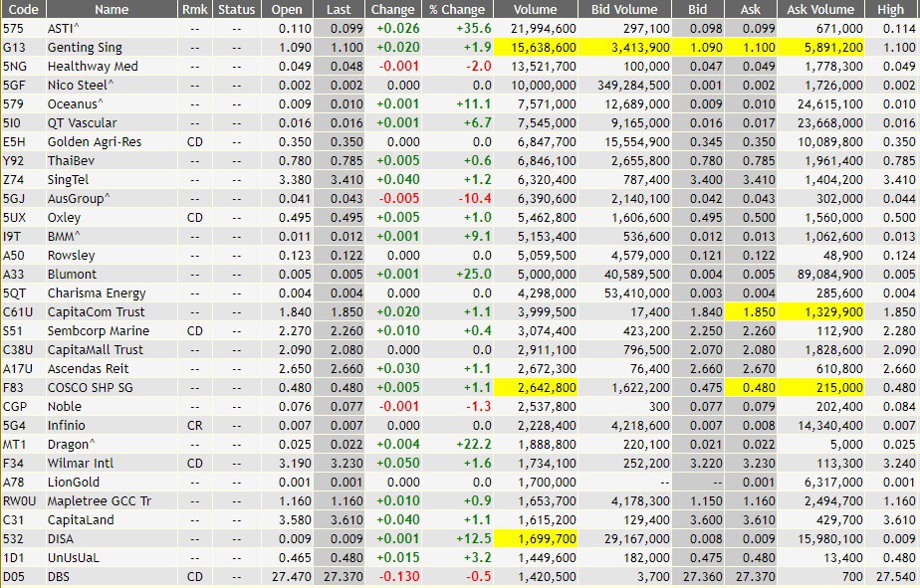
Task: Click bid volume 349,284,500
Action: [633, 85]
